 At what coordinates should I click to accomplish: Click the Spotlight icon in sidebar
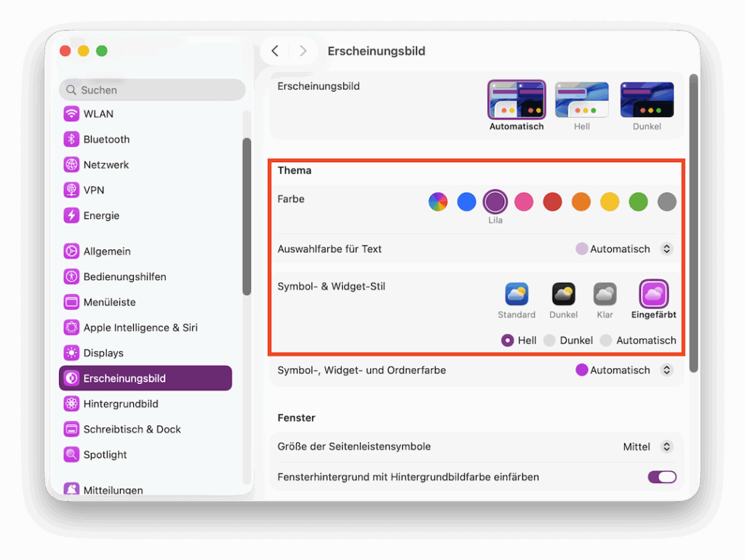pos(71,455)
